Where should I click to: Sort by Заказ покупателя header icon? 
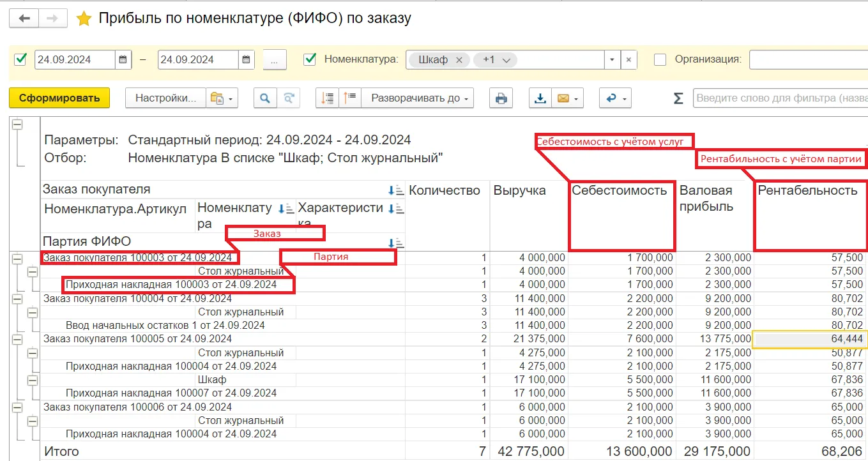[396, 190]
